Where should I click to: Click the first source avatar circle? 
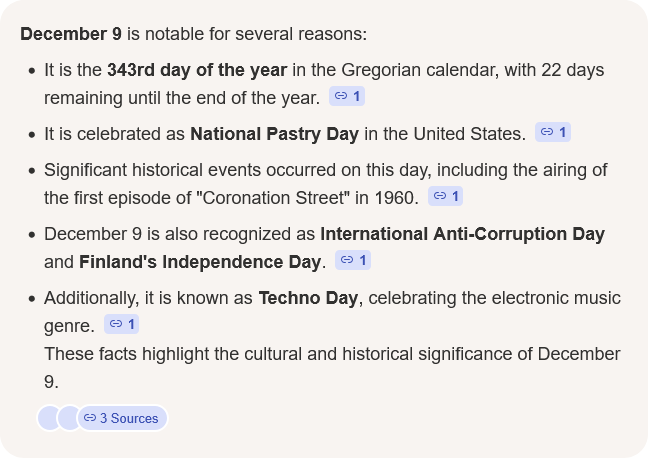click(x=48, y=418)
